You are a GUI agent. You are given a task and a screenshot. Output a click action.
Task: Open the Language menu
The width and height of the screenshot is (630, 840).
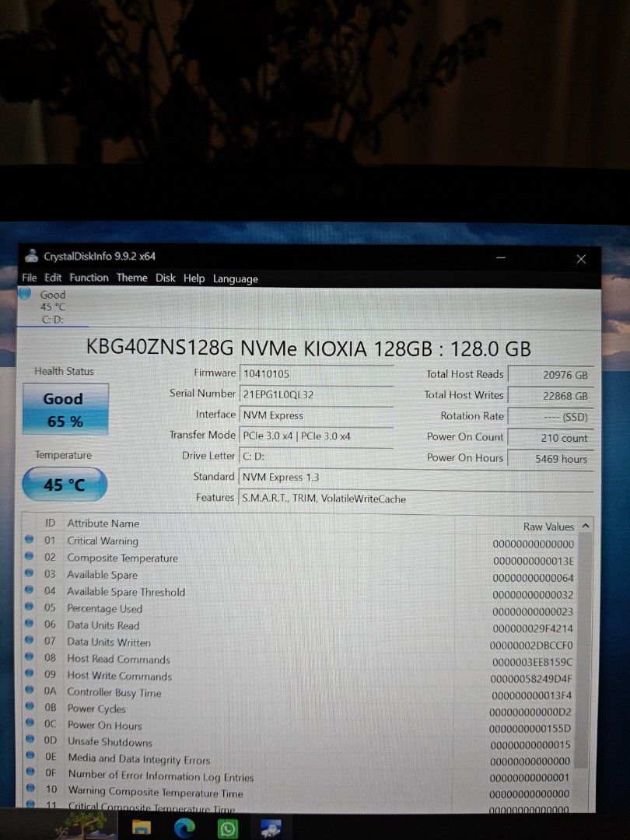(235, 278)
